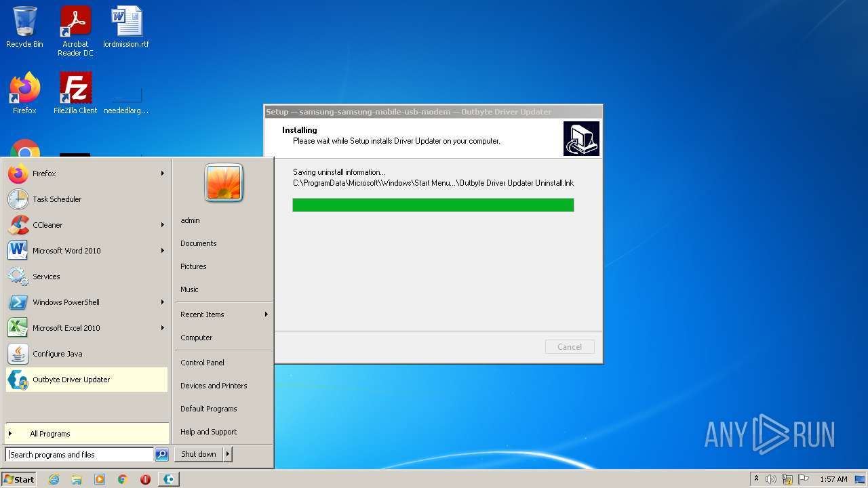868x488 pixels.
Task: Expand Windows PowerShell submenu arrow
Action: coord(163,302)
